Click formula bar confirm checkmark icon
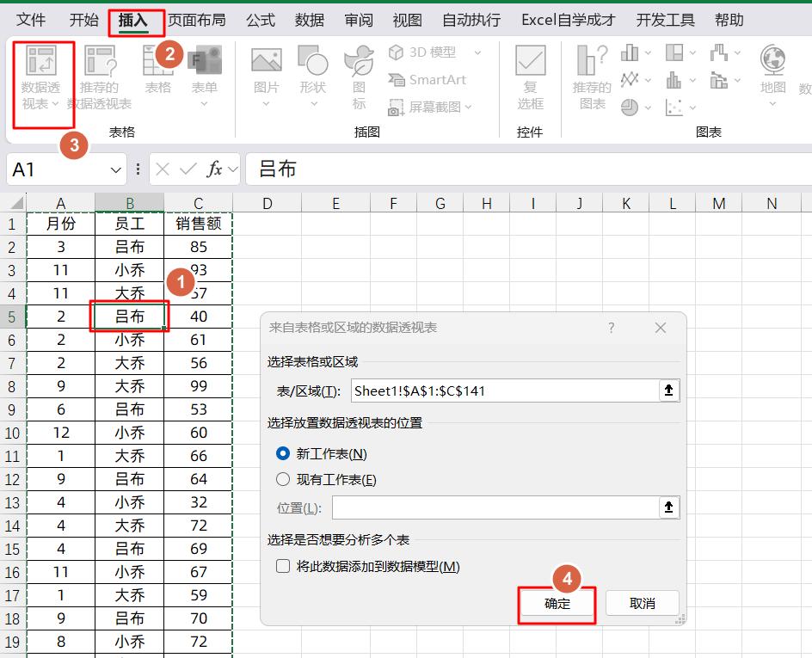812x658 pixels. (x=188, y=169)
